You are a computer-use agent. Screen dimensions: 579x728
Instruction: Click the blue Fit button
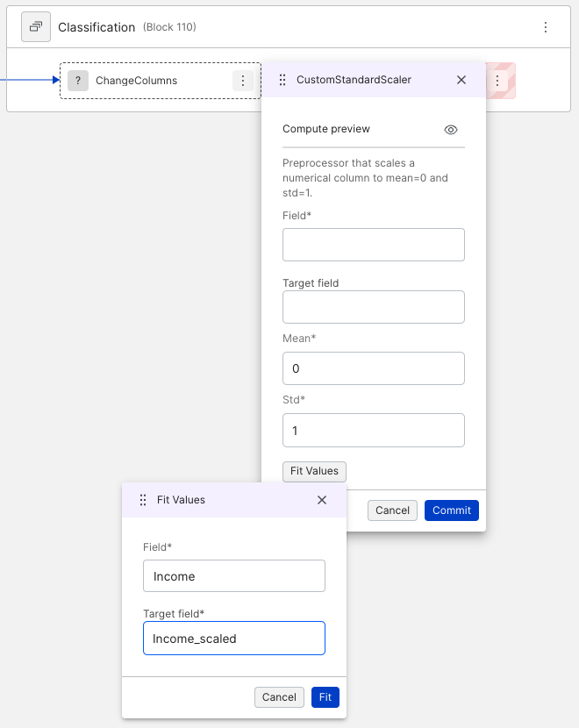pyautogui.click(x=325, y=697)
